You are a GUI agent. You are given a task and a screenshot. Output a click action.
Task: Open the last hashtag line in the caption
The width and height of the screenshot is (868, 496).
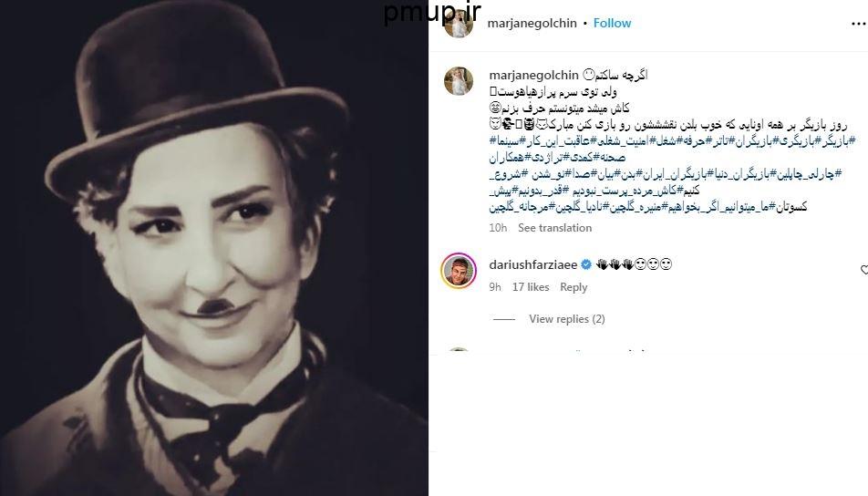click(x=648, y=207)
